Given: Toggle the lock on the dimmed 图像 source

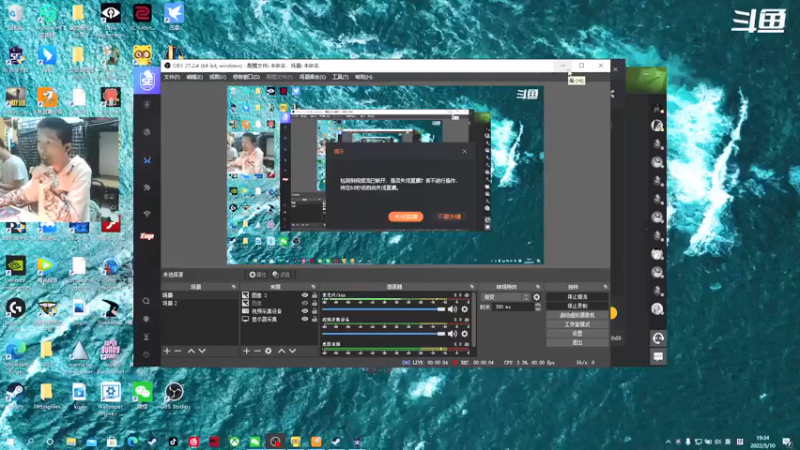Looking at the screenshot, I should 314,303.
